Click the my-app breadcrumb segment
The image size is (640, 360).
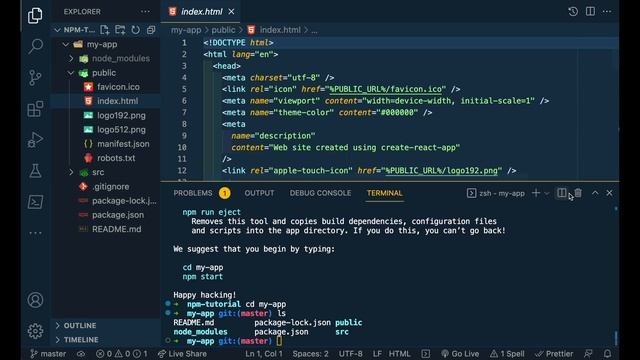tap(186, 30)
